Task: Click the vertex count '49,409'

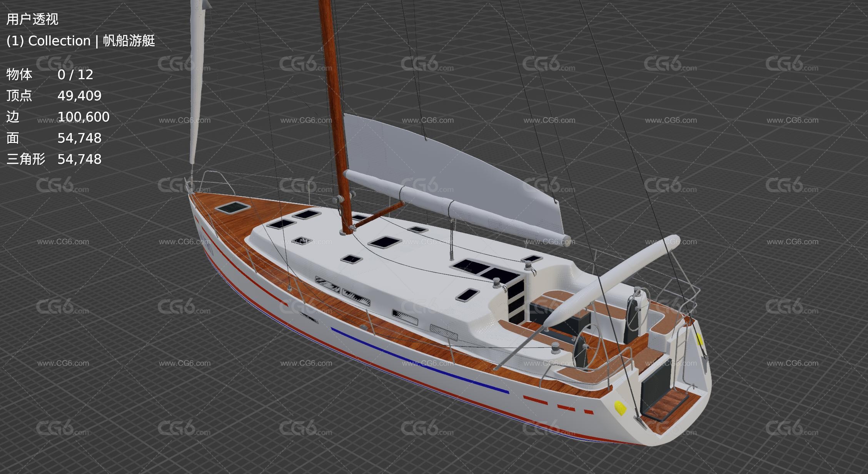Action: (x=80, y=96)
